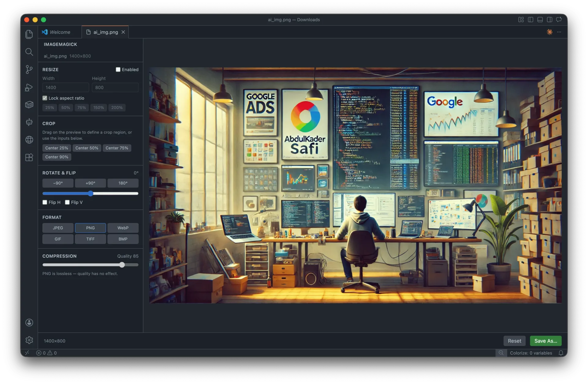Apply Center 75% crop
Image resolution: width=588 pixels, height=384 pixels.
click(117, 148)
